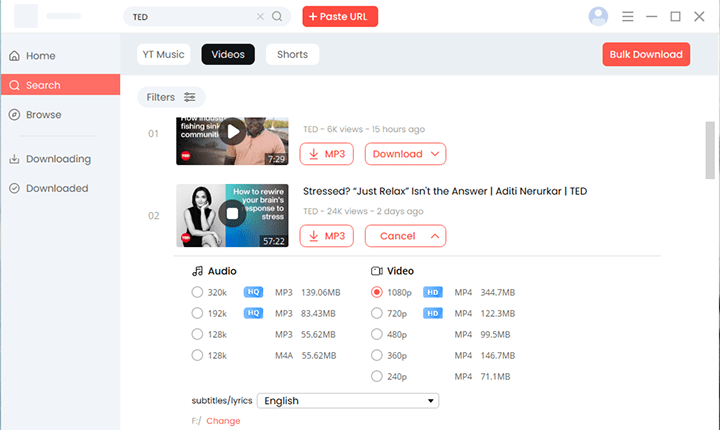
Task: Click the HD badge next to 1080p
Action: point(433,292)
